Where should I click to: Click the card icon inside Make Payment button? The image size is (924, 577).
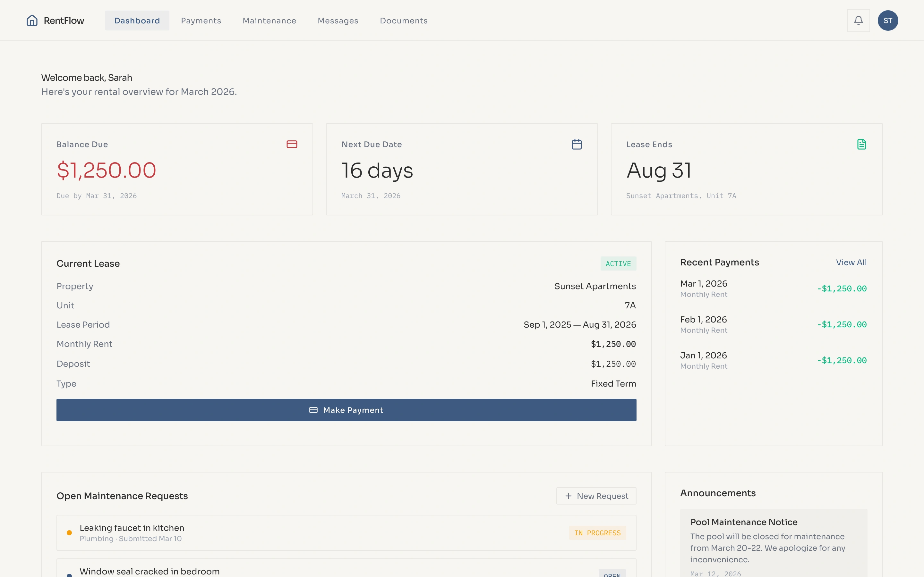[x=313, y=410]
